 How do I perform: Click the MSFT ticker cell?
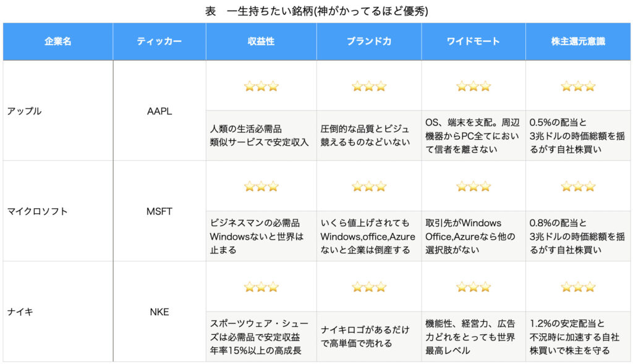(x=159, y=211)
